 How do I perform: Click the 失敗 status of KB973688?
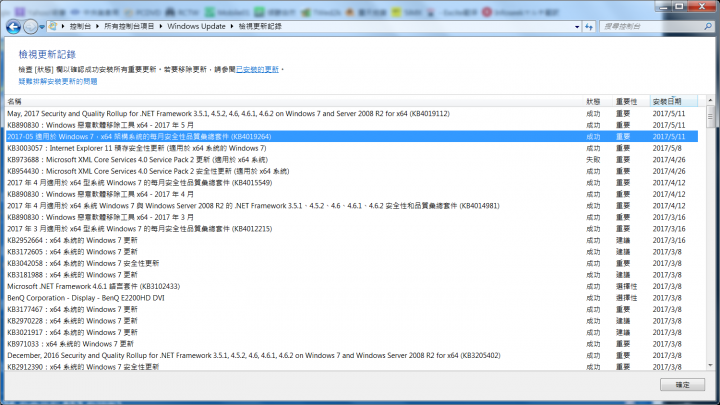pos(593,159)
